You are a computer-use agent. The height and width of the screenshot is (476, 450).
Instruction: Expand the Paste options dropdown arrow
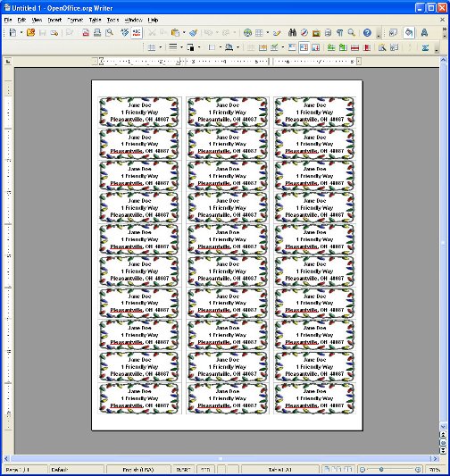coord(184,33)
